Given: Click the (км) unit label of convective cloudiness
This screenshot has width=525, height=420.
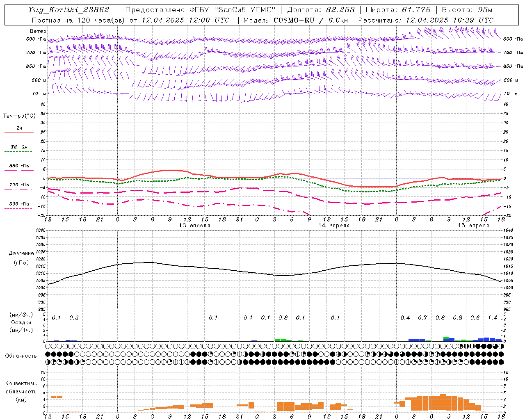Looking at the screenshot, I should point(21,400).
